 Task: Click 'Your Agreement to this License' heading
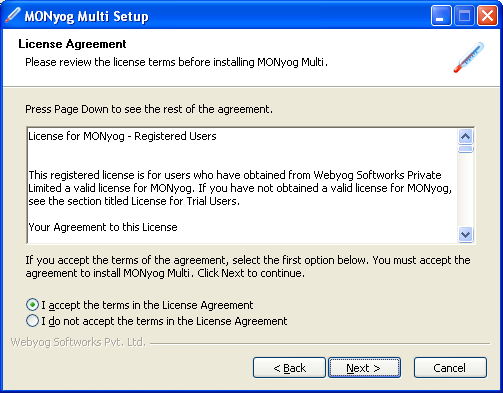point(103,227)
